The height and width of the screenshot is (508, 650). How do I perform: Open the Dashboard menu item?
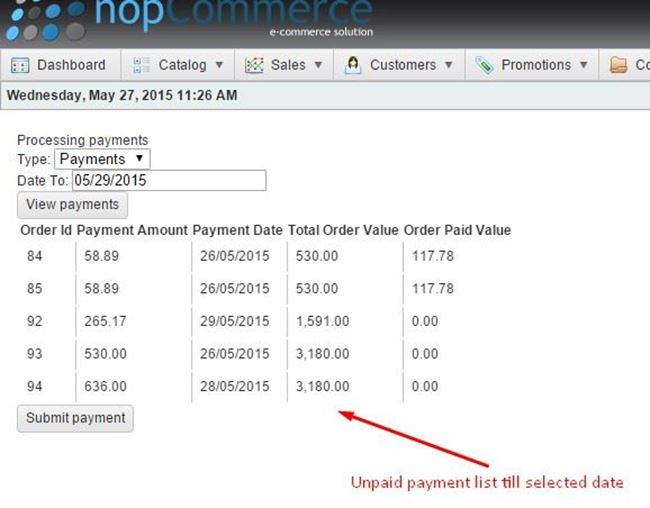(x=61, y=65)
